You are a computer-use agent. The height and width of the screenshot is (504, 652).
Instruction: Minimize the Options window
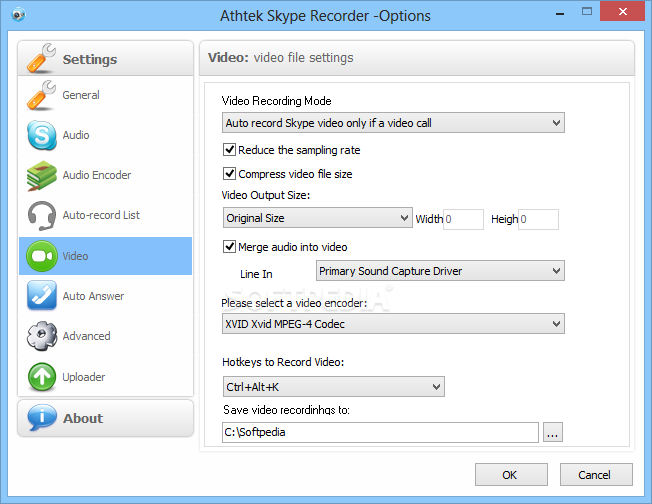click(x=560, y=12)
